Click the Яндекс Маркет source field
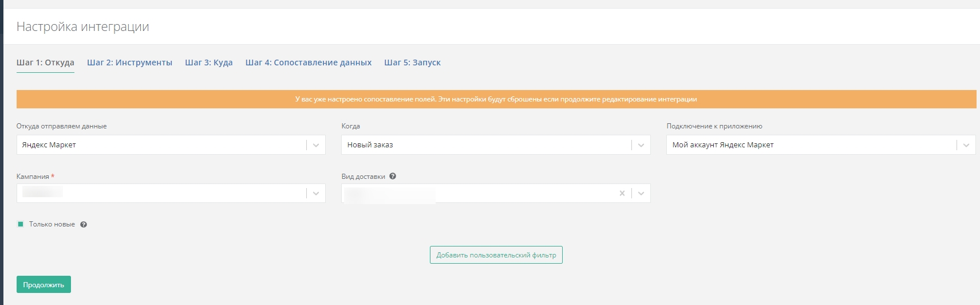The image size is (980, 305). (x=160, y=145)
